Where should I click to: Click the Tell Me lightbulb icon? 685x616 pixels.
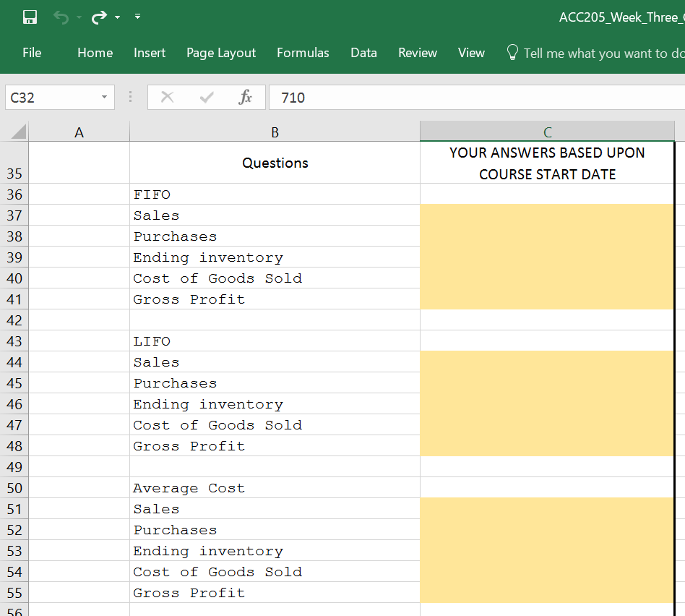512,52
